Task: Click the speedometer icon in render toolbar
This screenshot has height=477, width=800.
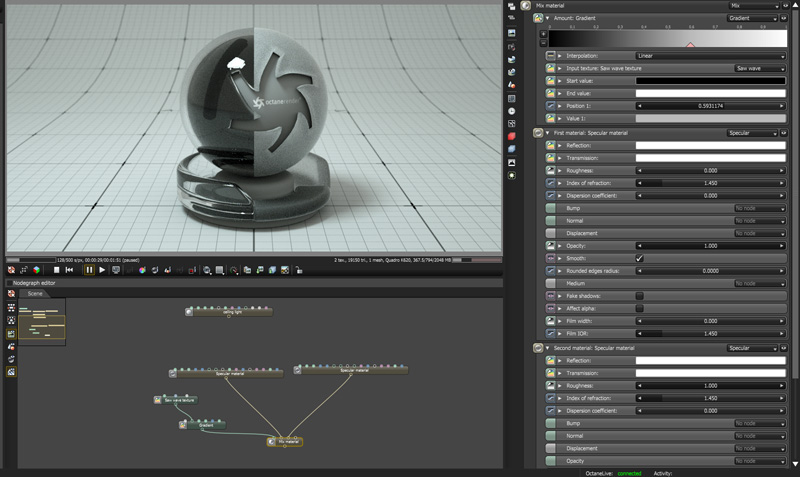Action: tap(234, 270)
